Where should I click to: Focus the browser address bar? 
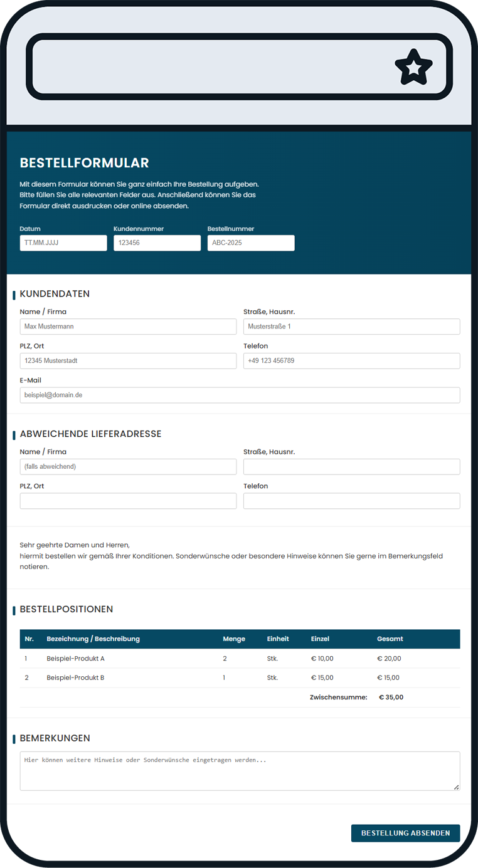click(x=207, y=66)
